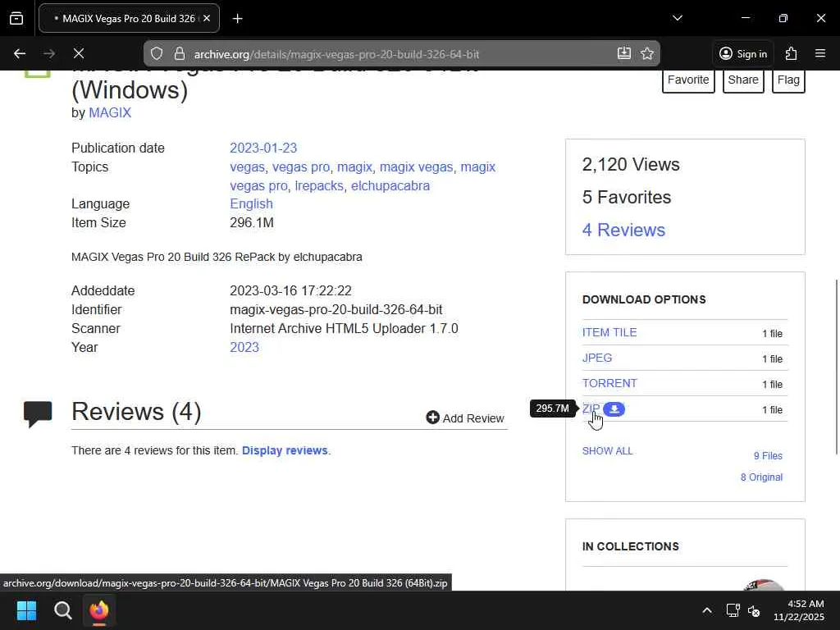Open the 'elchupacabra' topic link

pyautogui.click(x=390, y=186)
